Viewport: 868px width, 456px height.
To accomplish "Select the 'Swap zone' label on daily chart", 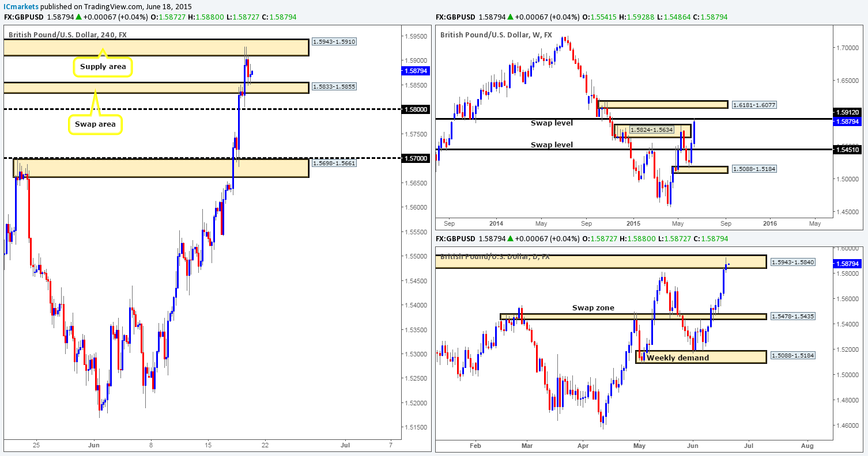I will coord(593,308).
